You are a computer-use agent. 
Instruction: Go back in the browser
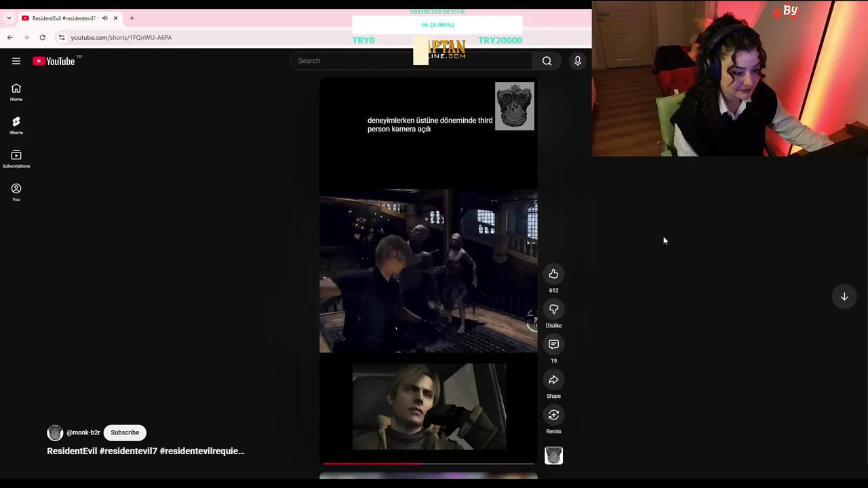[x=10, y=37]
